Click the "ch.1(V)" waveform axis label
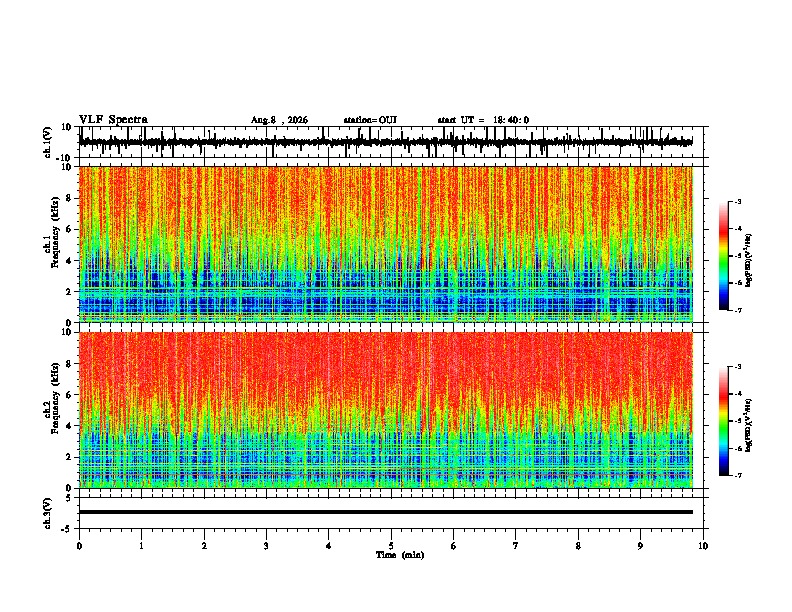This screenshot has height=612, width=792. pyautogui.click(x=48, y=142)
